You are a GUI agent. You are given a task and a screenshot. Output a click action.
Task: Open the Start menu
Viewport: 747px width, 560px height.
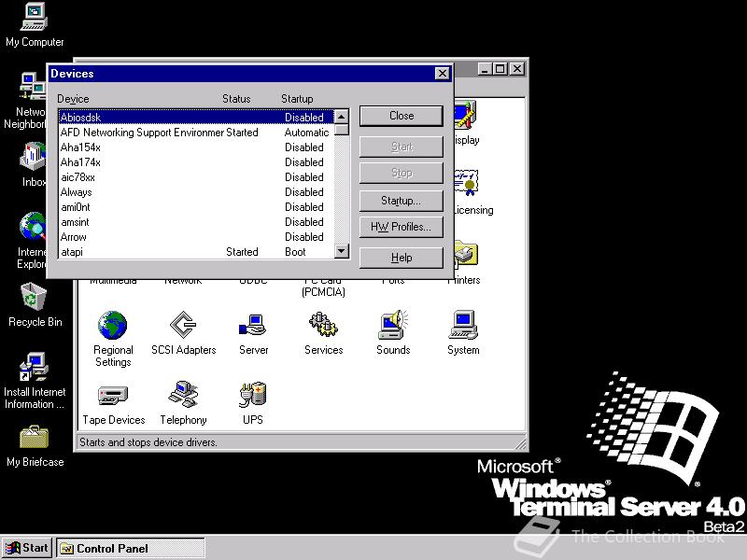(x=27, y=548)
